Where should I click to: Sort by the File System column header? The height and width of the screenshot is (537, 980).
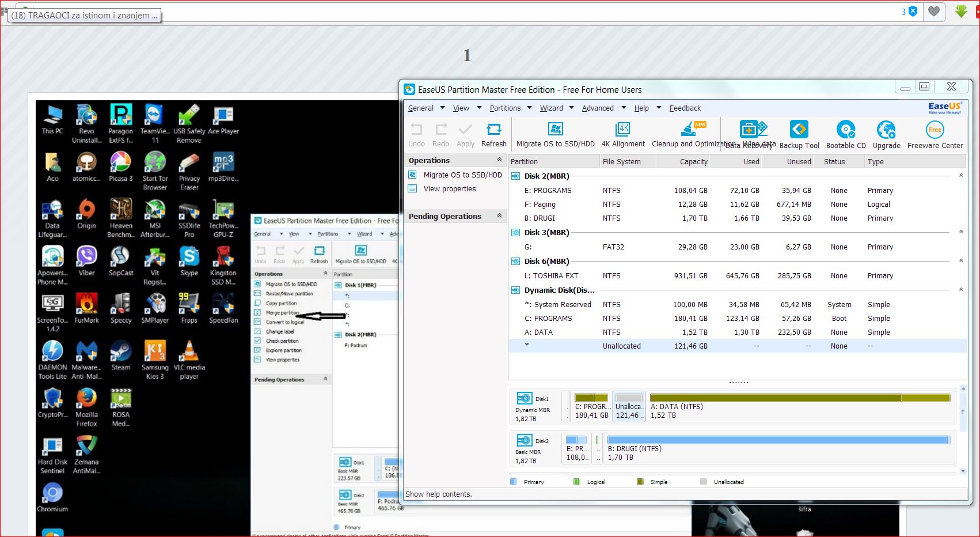[628, 162]
